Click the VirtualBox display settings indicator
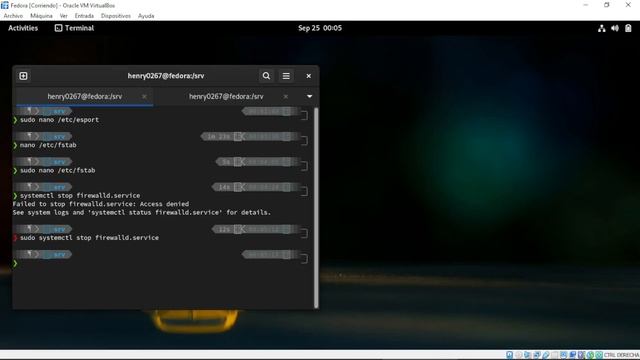This screenshot has width=640, height=360. coord(564,355)
